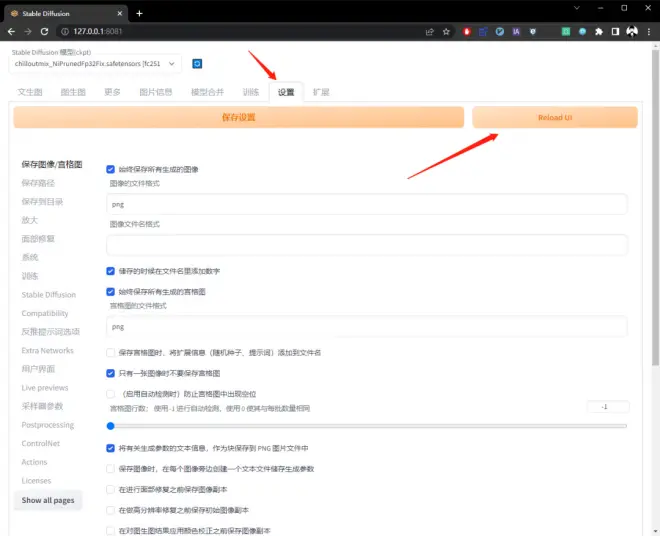Open a new browser tab
Image resolution: width=660 pixels, height=536 pixels.
point(139,13)
